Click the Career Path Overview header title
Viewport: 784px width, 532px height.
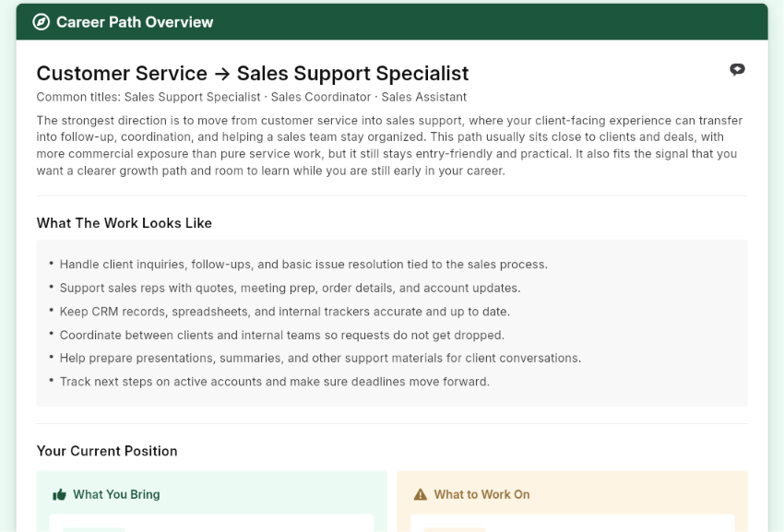(x=135, y=22)
